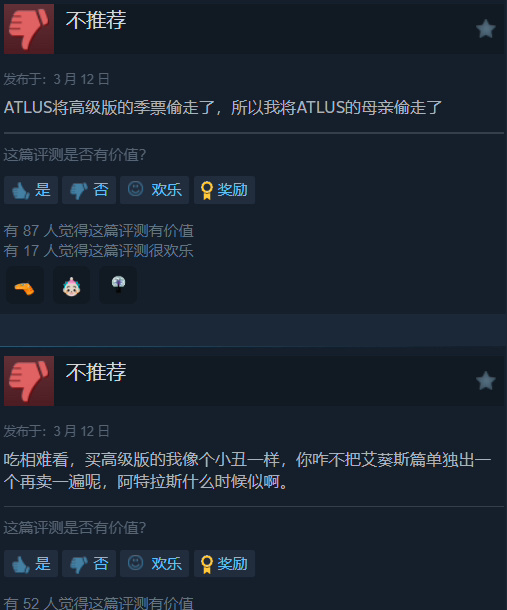The height and width of the screenshot is (610, 507).
Task: Click the red thumbs-down icon of second review
Action: (29, 381)
